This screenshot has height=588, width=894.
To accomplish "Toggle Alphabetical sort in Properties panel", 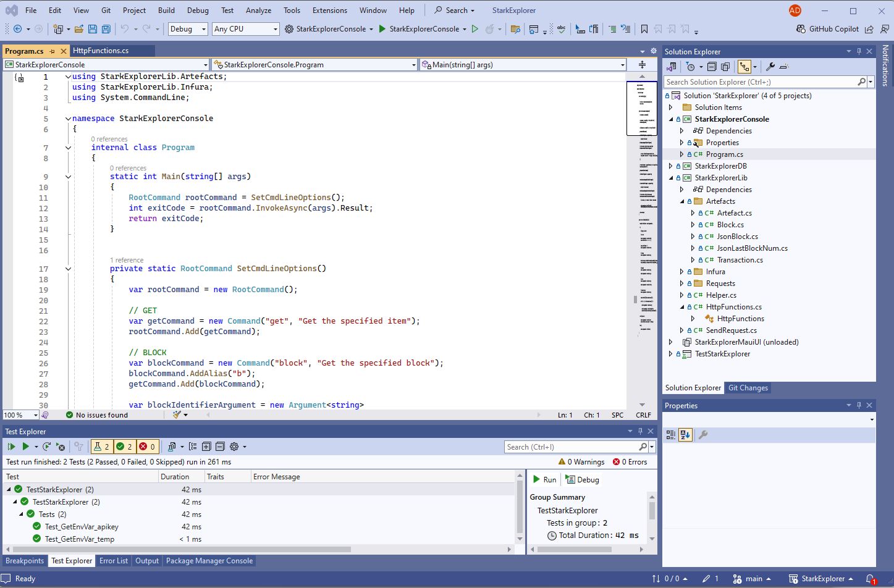I will click(x=685, y=435).
